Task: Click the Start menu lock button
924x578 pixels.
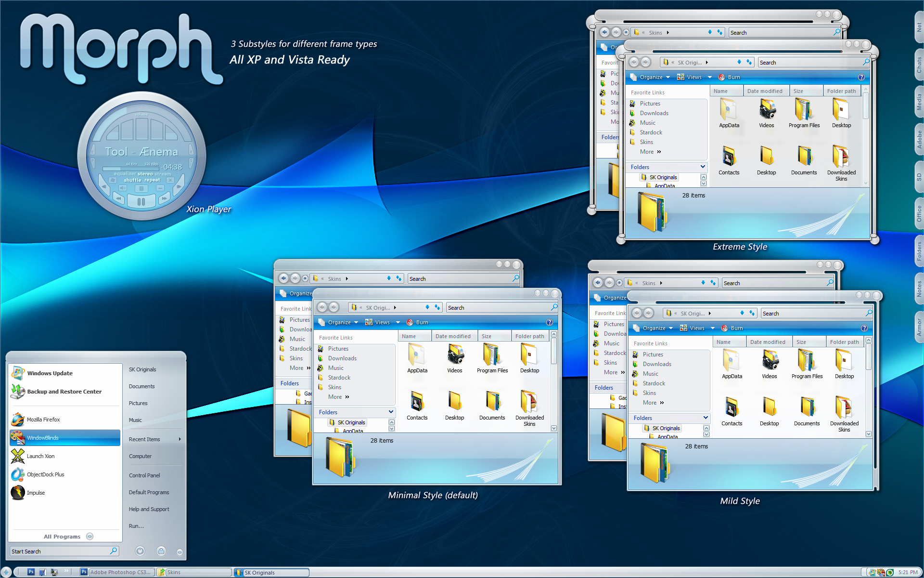Action: point(161,551)
